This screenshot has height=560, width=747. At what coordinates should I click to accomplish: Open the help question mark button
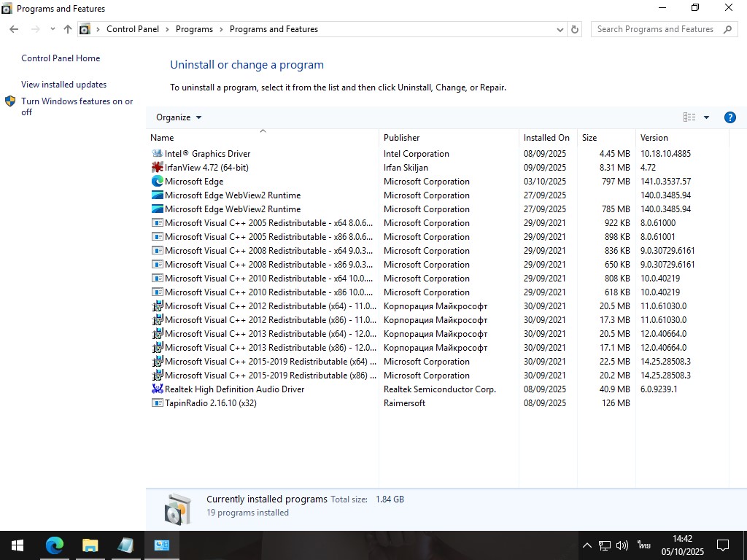pos(729,117)
